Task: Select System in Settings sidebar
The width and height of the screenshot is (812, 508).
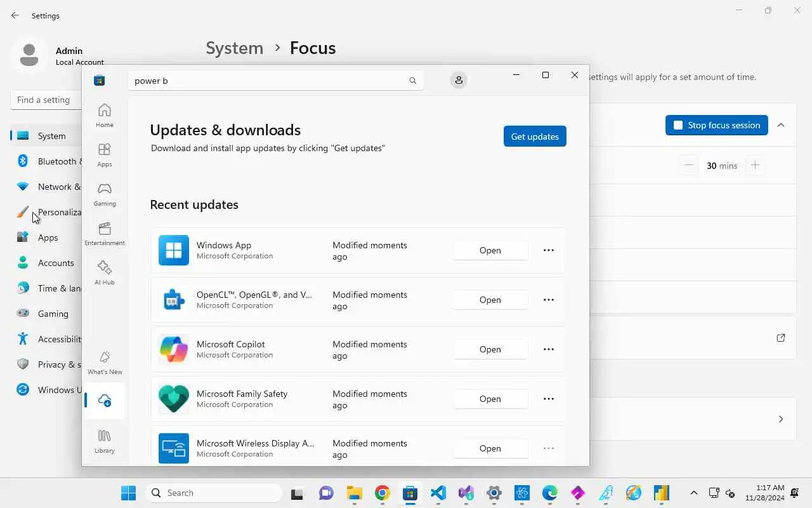Action: pos(47,136)
